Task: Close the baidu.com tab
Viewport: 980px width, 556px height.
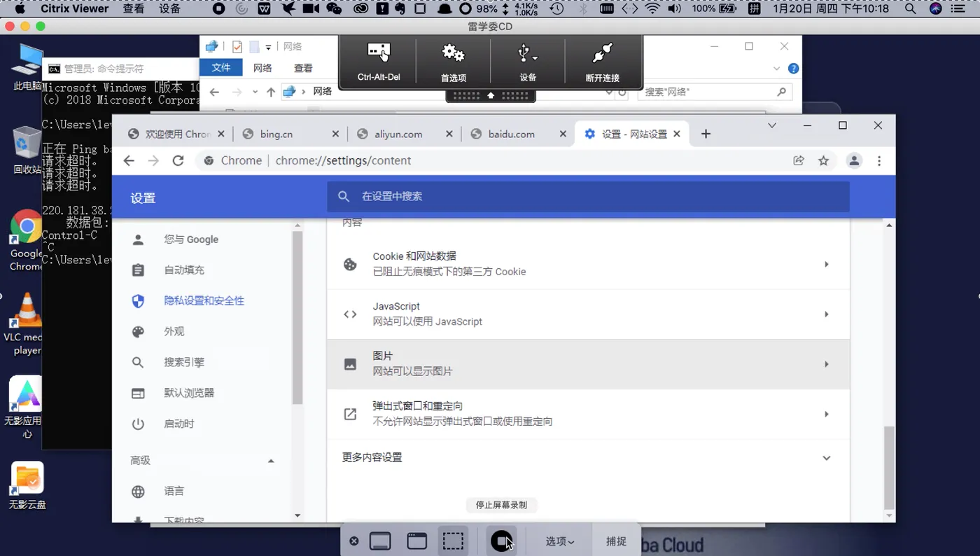Action: [x=563, y=134]
